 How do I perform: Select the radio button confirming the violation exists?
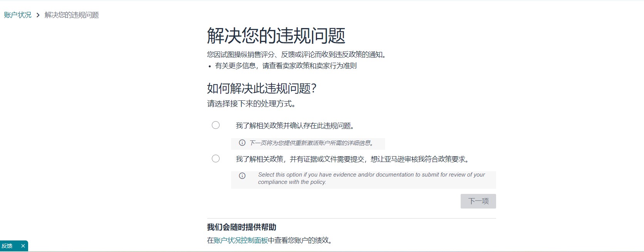coord(216,125)
